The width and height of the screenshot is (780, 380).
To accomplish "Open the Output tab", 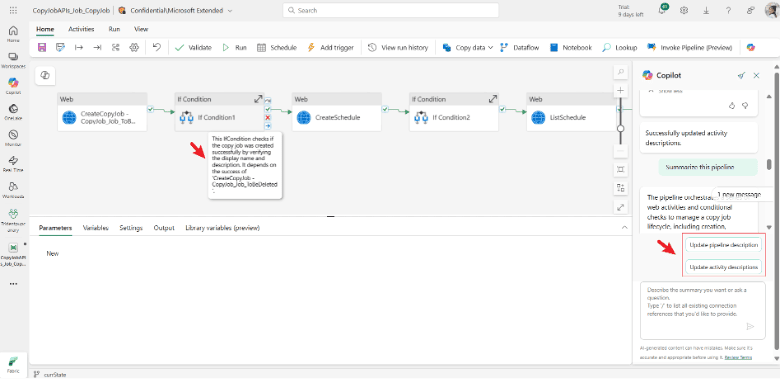I will 164,228.
